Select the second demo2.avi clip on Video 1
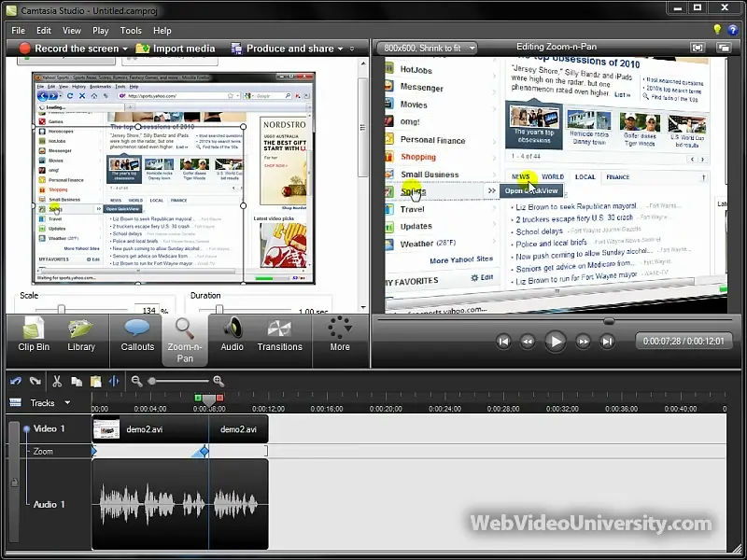The image size is (747, 560). [239, 429]
